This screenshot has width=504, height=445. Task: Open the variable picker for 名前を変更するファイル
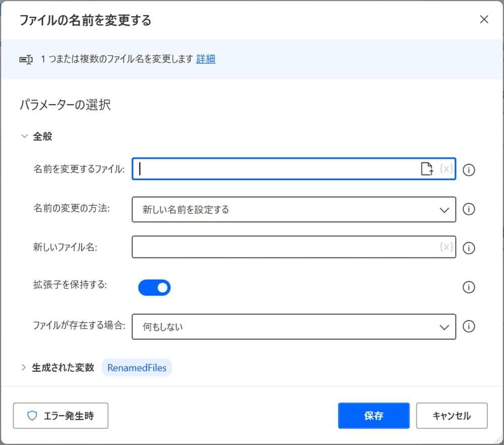pyautogui.click(x=446, y=170)
